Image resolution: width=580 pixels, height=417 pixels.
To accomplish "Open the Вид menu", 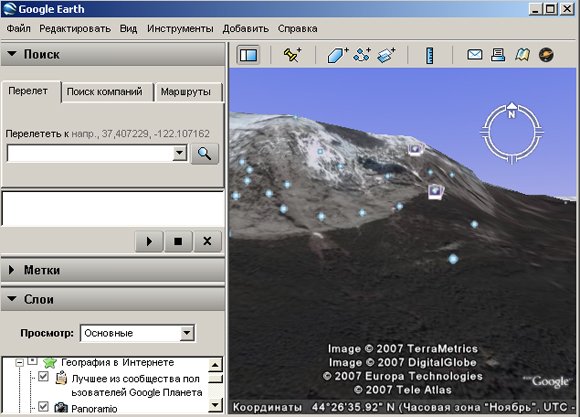I will coord(128,28).
